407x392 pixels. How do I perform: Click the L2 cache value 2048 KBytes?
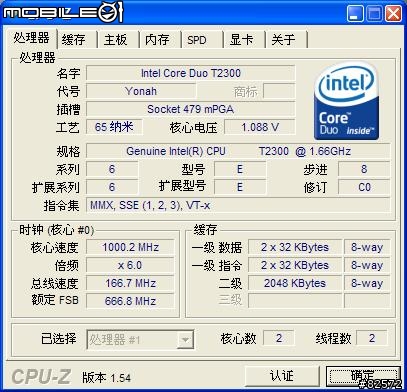coord(295,283)
